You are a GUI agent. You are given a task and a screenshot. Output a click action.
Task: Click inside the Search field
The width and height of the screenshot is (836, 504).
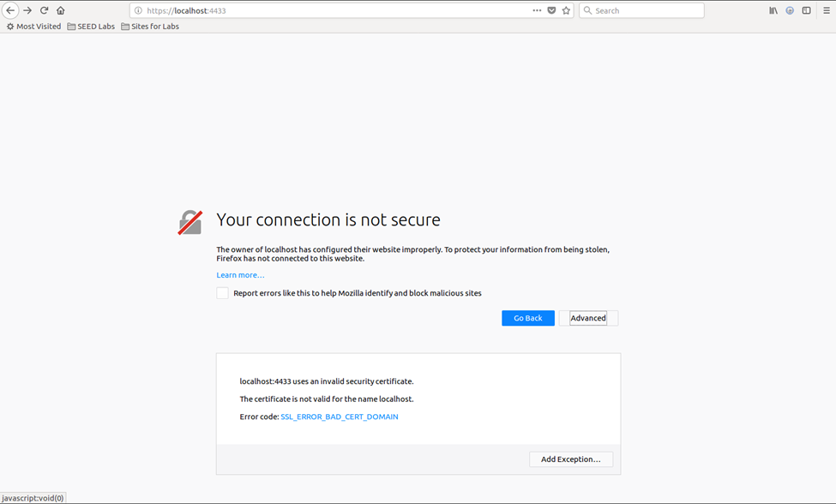click(641, 9)
